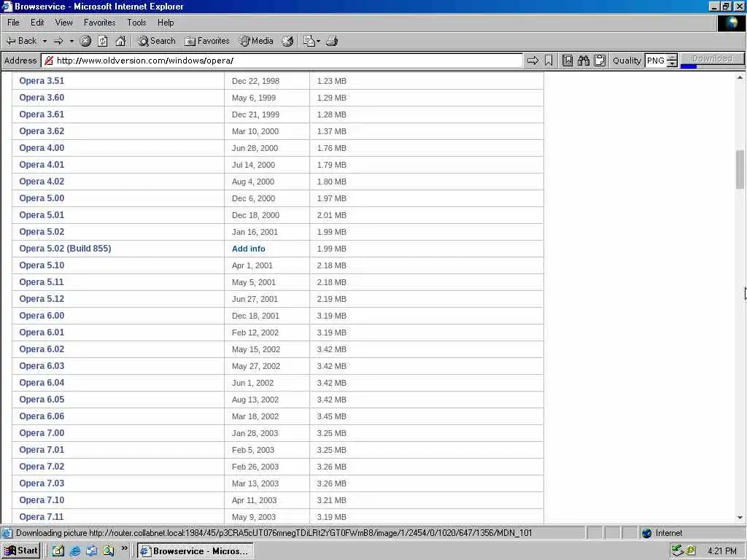Image resolution: width=747 pixels, height=560 pixels.
Task: Open the Opera 5.12 link
Action: [42, 298]
